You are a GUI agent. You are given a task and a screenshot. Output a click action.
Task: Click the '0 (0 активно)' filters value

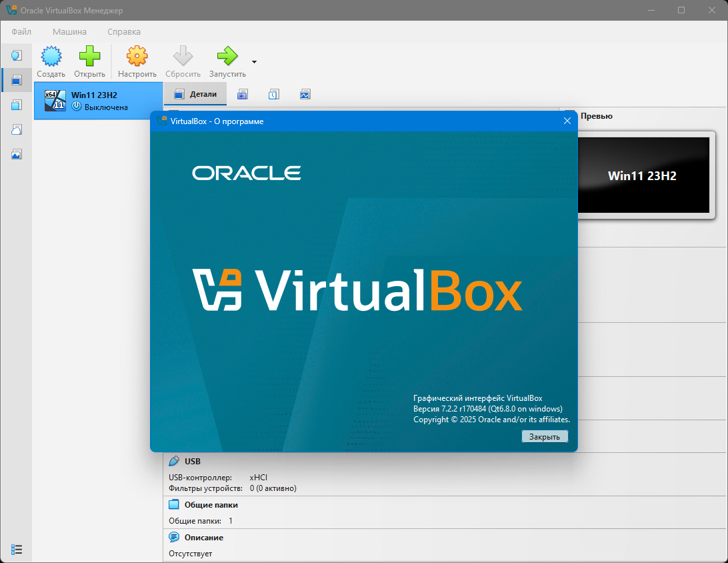[273, 488]
